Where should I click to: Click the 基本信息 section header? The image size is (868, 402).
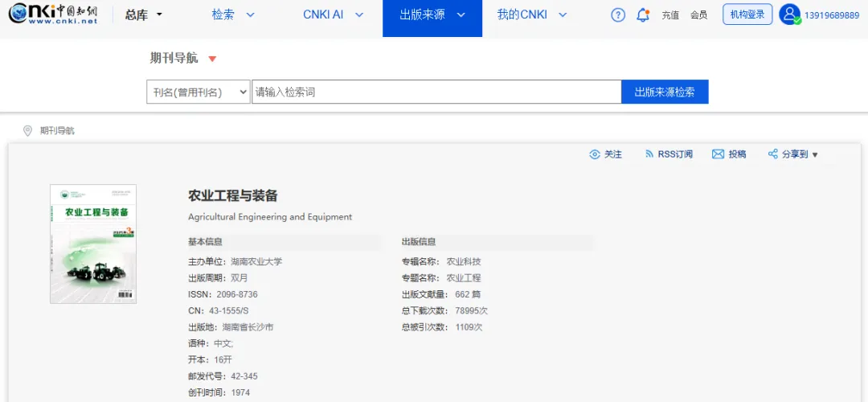[206, 242]
